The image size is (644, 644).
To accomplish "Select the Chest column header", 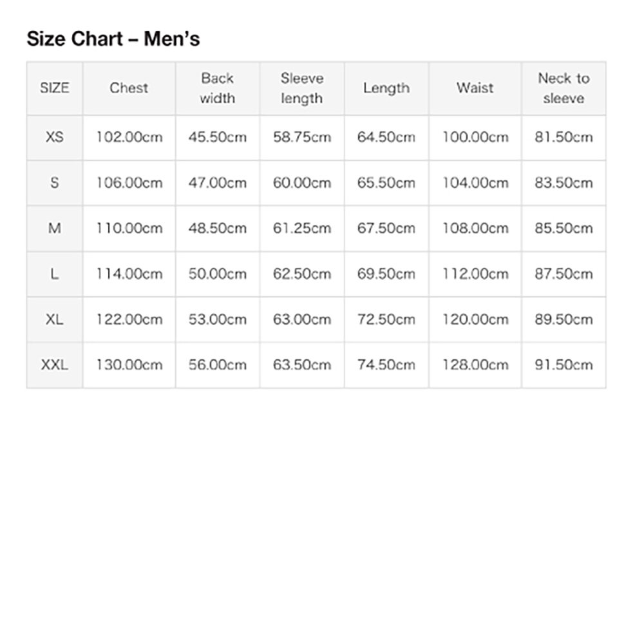I will 129,88.
